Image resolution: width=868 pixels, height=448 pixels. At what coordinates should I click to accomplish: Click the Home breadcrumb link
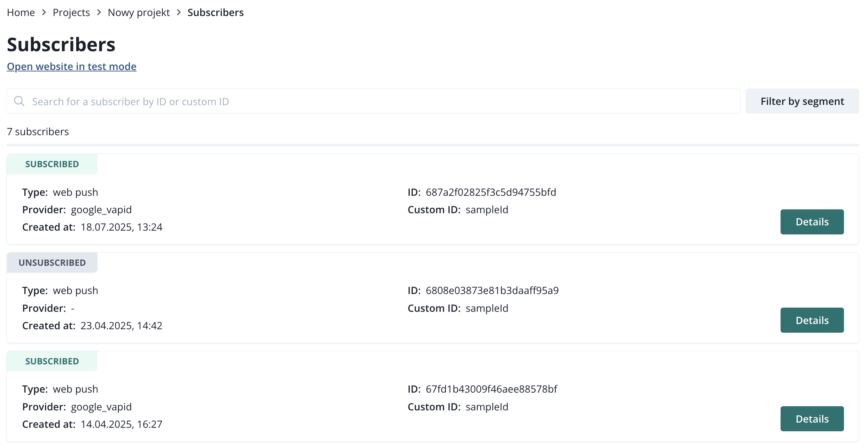click(x=21, y=13)
